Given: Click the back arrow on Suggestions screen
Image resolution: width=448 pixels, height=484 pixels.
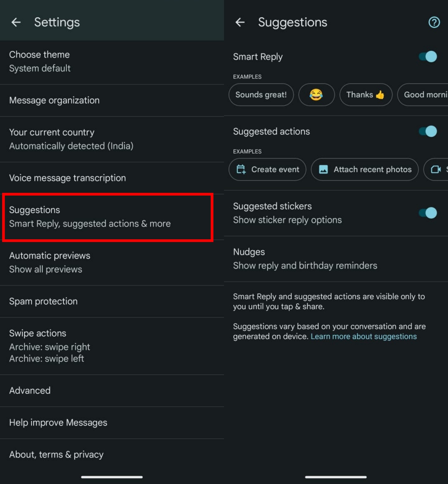Looking at the screenshot, I should point(240,22).
